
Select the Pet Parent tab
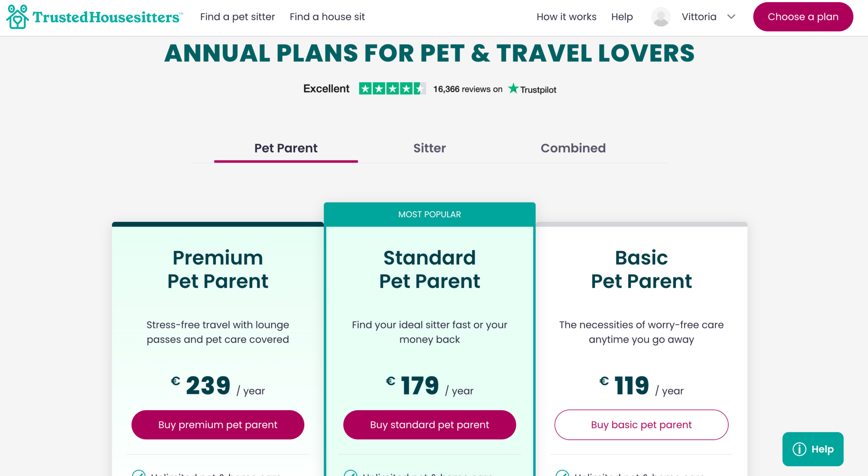(286, 148)
